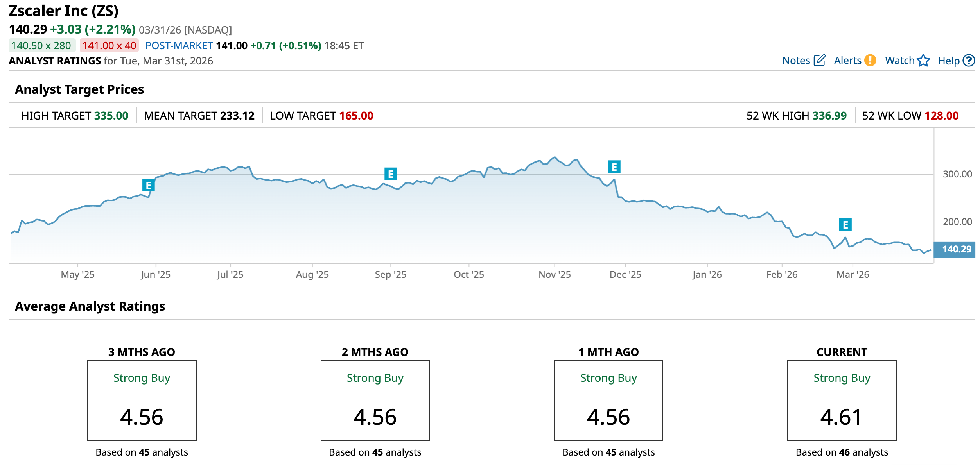This screenshot has height=465, width=980.
Task: Click the earnings marker near Mar '26
Action: click(x=845, y=225)
